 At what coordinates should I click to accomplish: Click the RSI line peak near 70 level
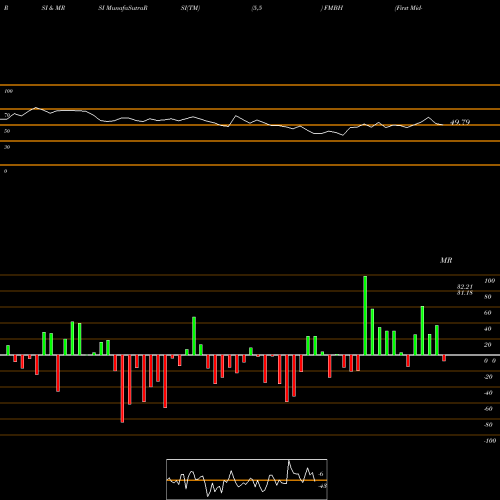[36, 108]
